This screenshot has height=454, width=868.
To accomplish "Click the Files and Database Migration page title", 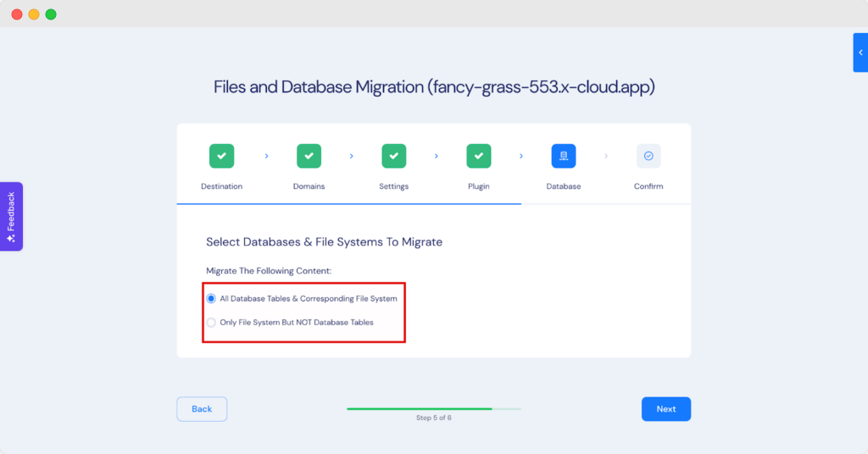I will pyautogui.click(x=434, y=86).
